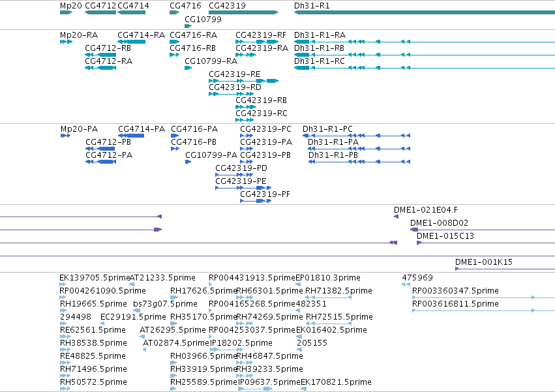Image resolution: width=555 pixels, height=392 pixels.
Task: Select the CG4714 gene label
Action: point(133,6)
